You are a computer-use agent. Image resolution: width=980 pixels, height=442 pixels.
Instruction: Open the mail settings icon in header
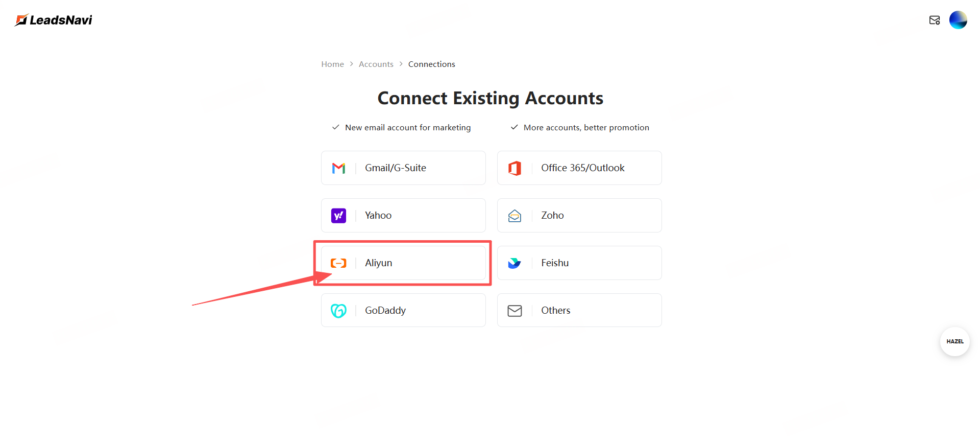[934, 20]
